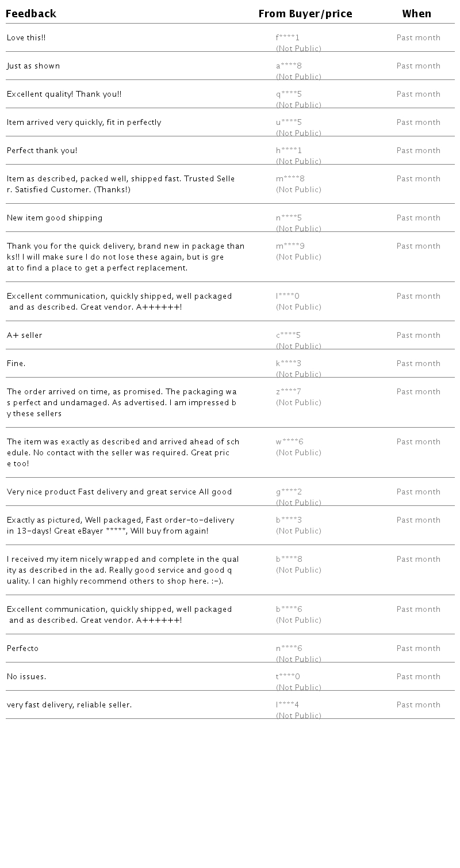Click the "Fine." feedback comment

(x=16, y=364)
